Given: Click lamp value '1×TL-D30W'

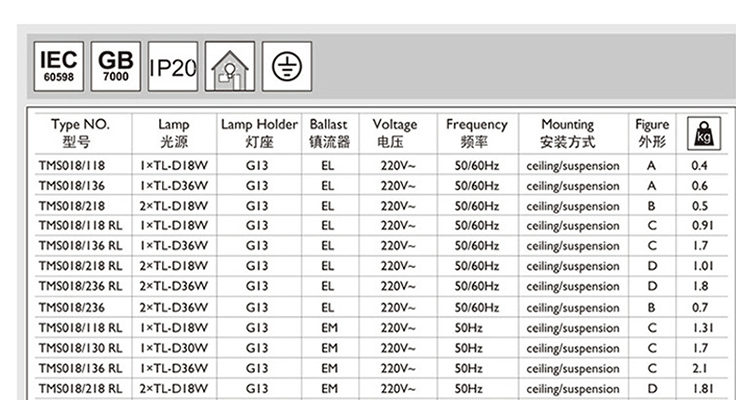Looking at the screenshot, I should point(174,348).
